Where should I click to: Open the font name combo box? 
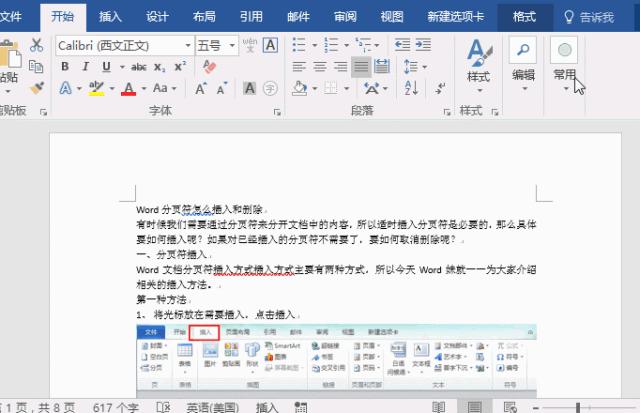tap(124, 45)
